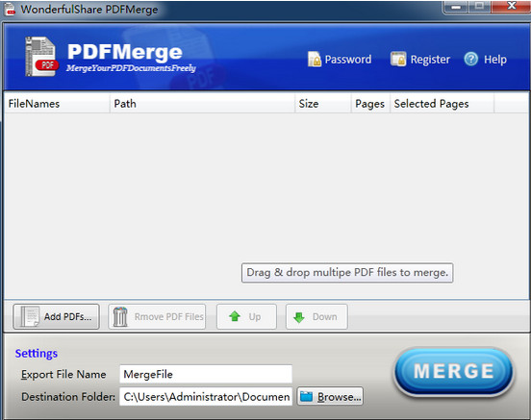
Task: Click the Selected Pages column header
Action: 442,104
